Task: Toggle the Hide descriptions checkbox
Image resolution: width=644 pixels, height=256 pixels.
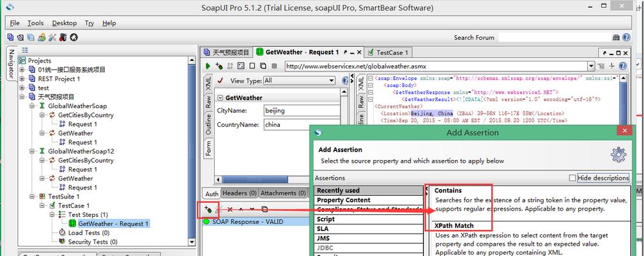Action: (x=572, y=178)
